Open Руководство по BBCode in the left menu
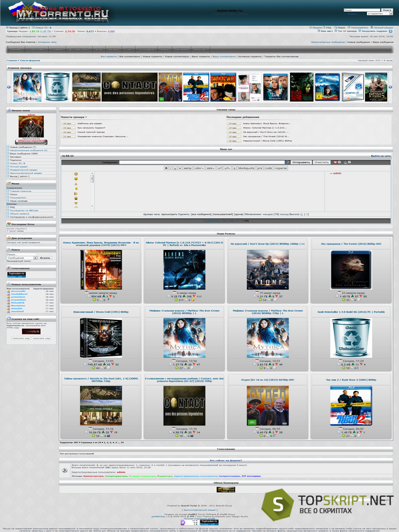Image resolution: width=399 pixels, height=532 pixels. [x=24, y=210]
